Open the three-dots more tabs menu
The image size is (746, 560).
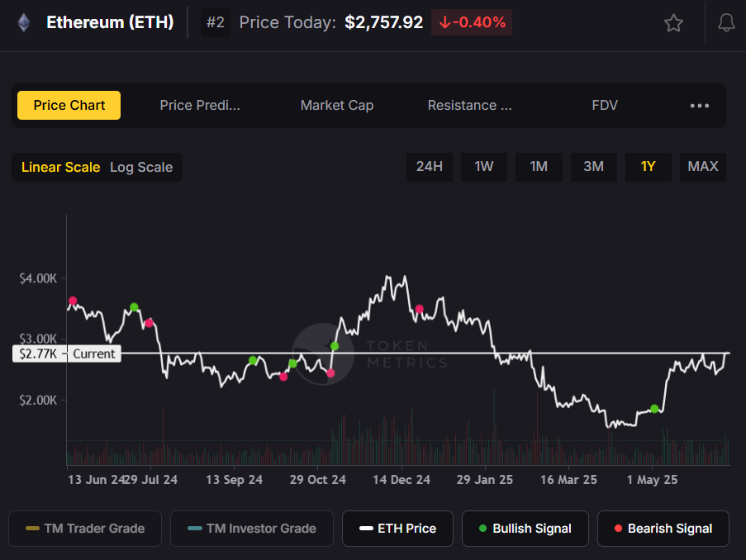point(700,106)
